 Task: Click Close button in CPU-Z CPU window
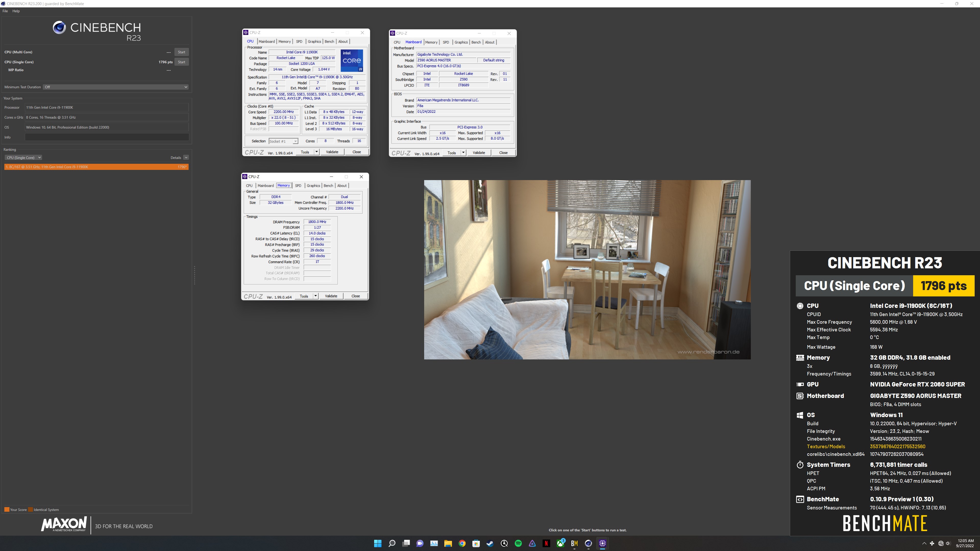[357, 152]
